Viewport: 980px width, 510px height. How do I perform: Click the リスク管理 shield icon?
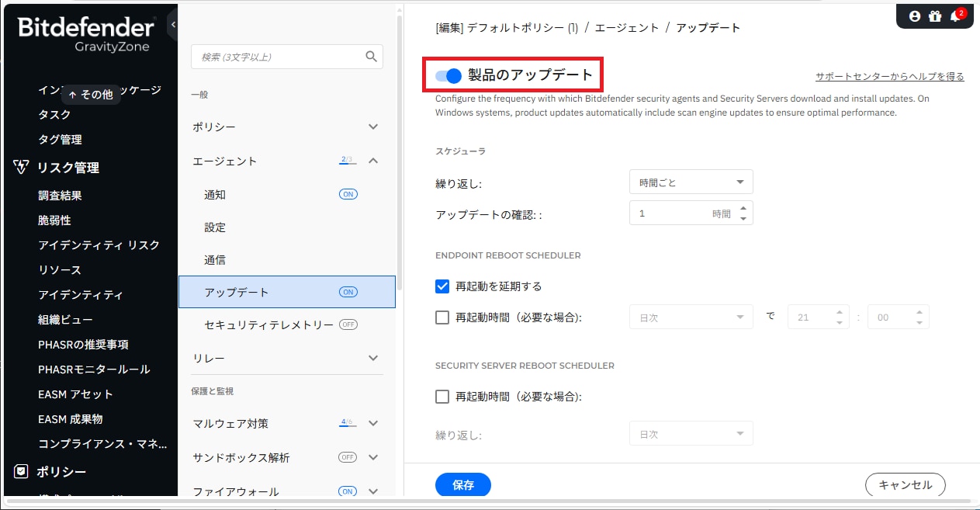click(22, 168)
